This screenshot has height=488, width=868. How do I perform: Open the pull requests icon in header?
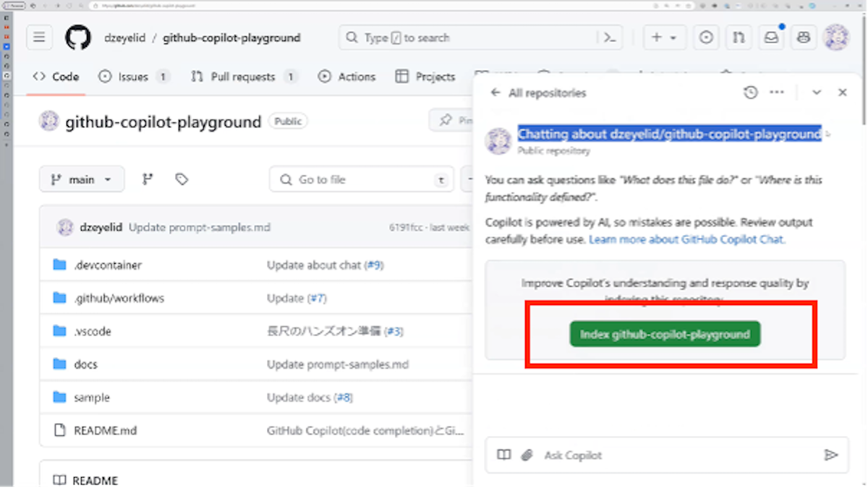(739, 38)
